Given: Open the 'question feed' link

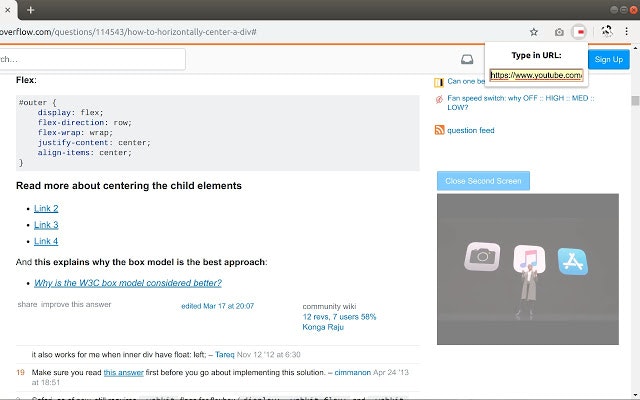Looking at the screenshot, I should tap(471, 130).
